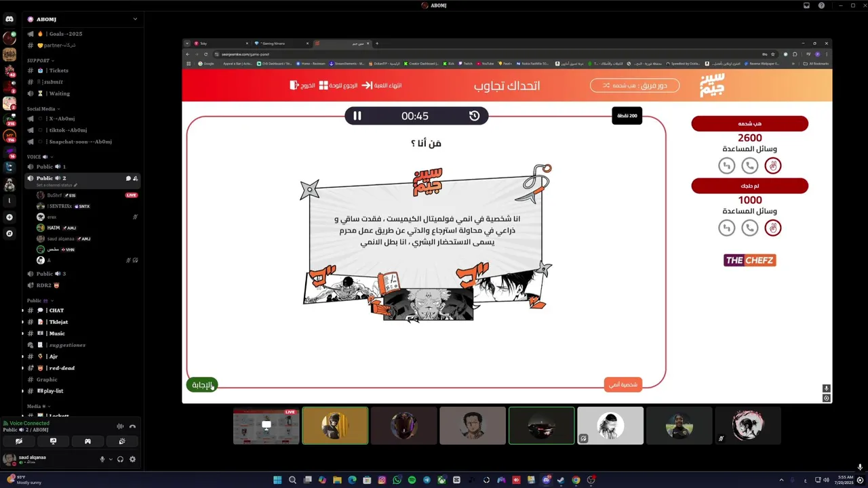The width and height of the screenshot is (868, 488).
Task: Collapse the Media category
Action: [x=37, y=406]
